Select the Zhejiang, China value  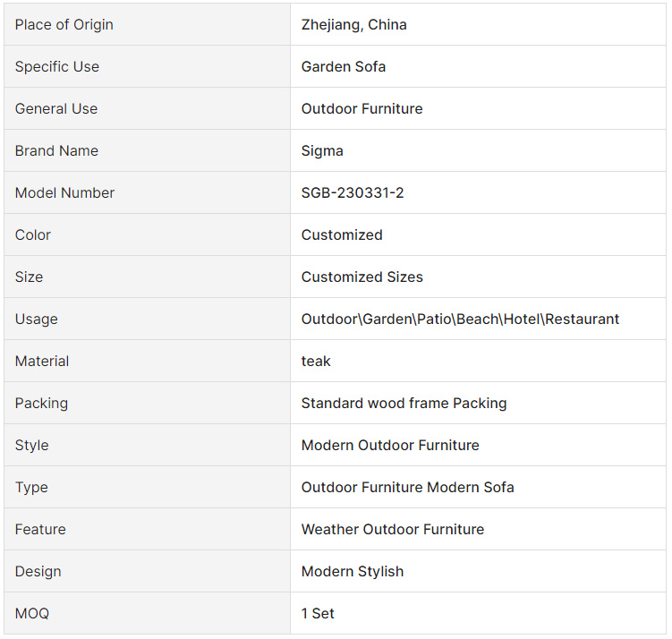click(353, 25)
